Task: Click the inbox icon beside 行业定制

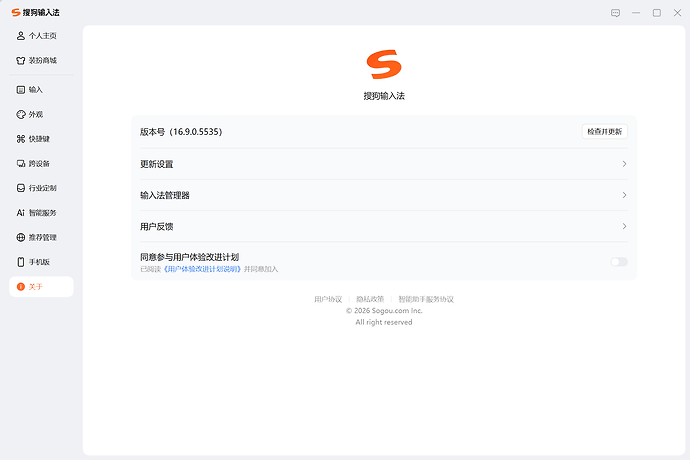Action: point(21,188)
